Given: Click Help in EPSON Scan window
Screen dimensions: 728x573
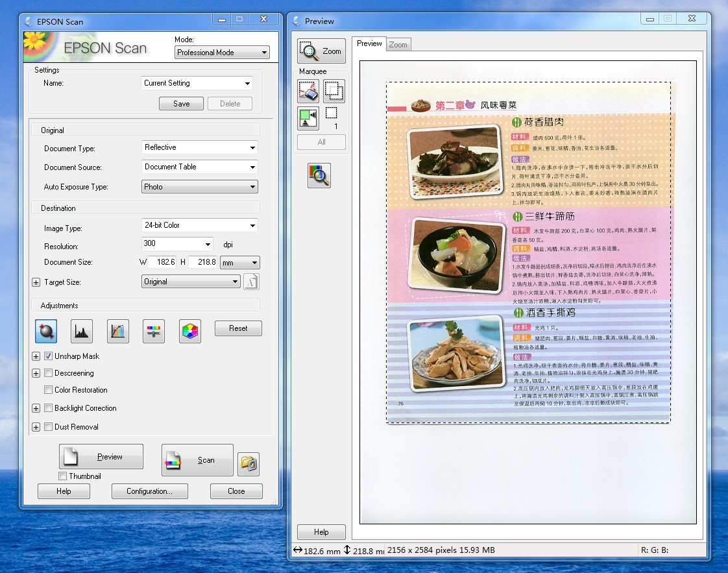Looking at the screenshot, I should [64, 491].
